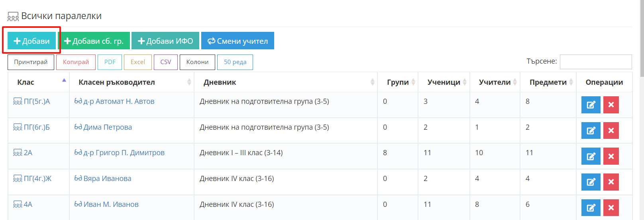Click the edit icon for ПГ(5г.)А row
Viewport: 644px width, 220px height.
591,105
